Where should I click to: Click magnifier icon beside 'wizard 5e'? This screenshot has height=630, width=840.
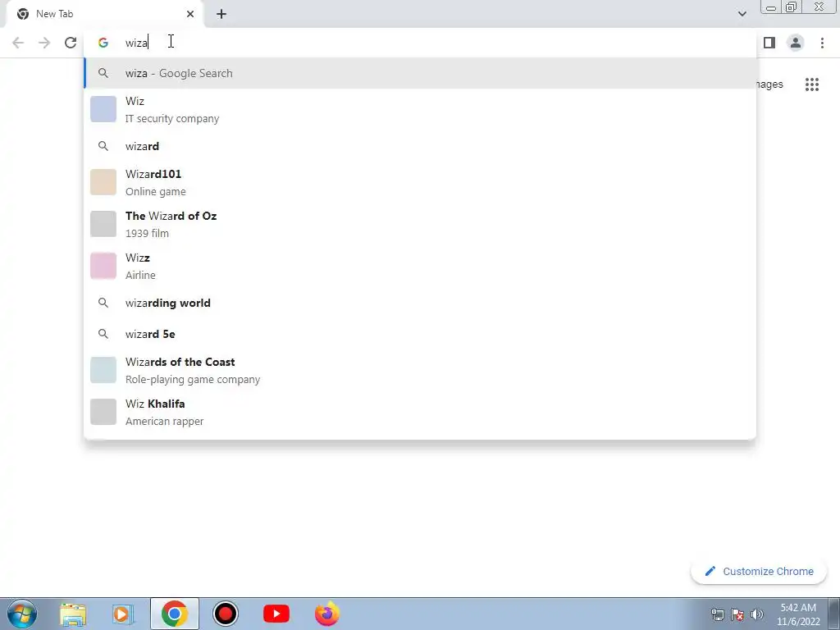point(103,334)
